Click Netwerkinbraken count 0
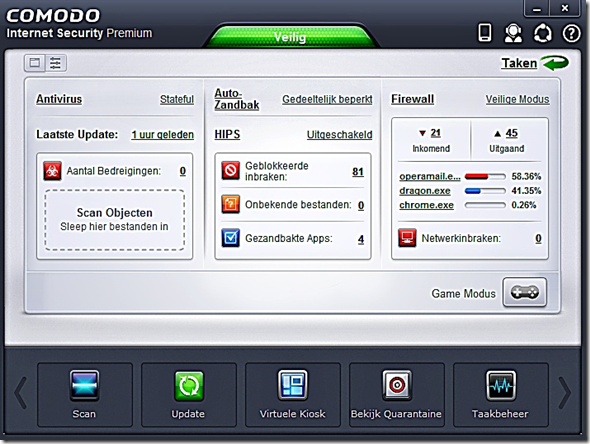 pos(538,239)
